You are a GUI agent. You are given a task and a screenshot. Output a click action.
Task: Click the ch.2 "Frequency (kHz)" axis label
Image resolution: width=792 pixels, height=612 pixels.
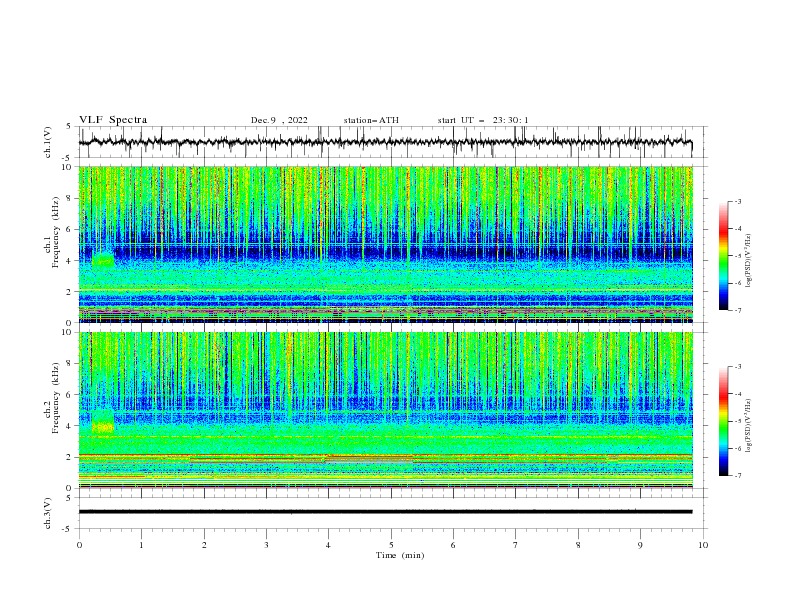pos(56,398)
